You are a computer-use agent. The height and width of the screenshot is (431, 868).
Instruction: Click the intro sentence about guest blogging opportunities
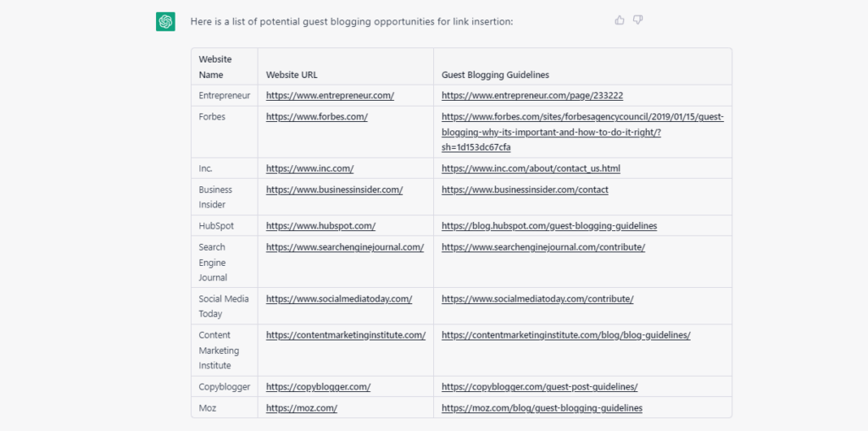[352, 21]
